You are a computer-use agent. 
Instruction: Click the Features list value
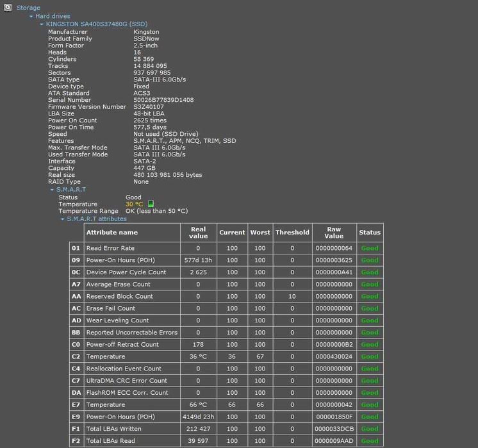185,141
